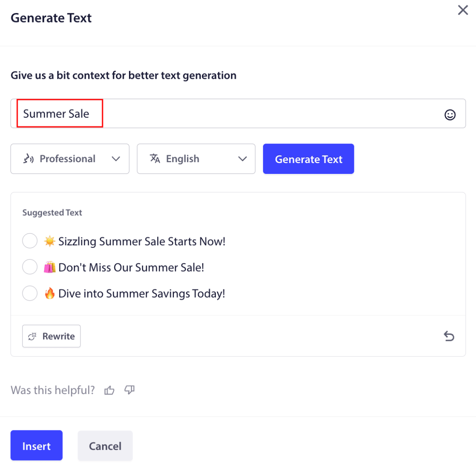Choose "Dive into Summer Savings Today!" suggestion
The width and height of the screenshot is (476, 468).
30,294
